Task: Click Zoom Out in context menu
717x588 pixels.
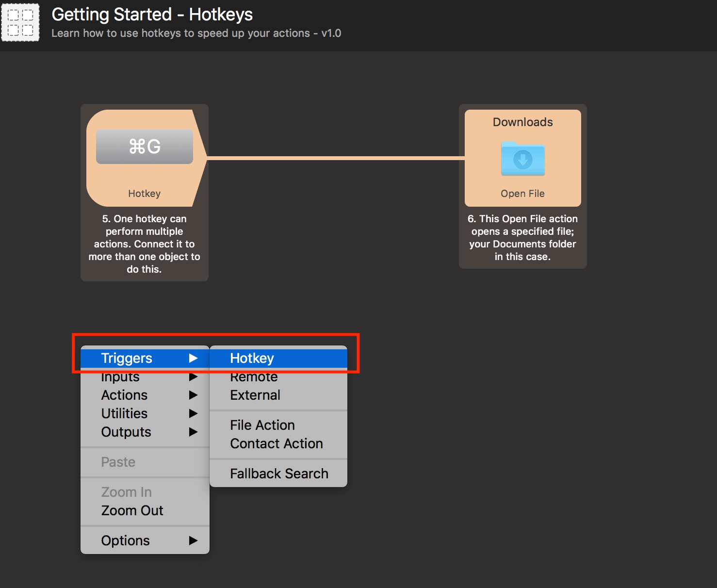Action: coord(132,510)
